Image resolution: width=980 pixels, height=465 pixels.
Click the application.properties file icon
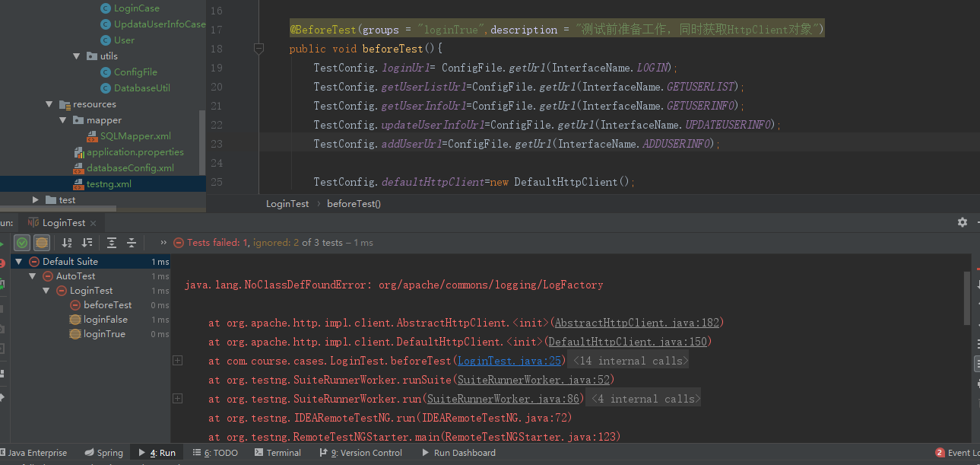click(x=79, y=152)
